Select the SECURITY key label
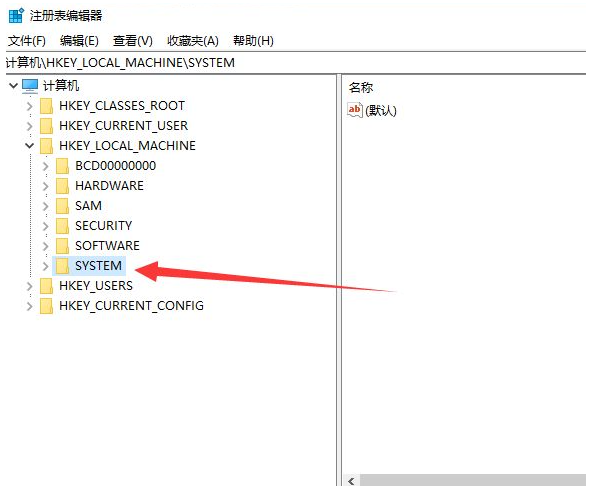Screen dimensions: 594x491 103,226
